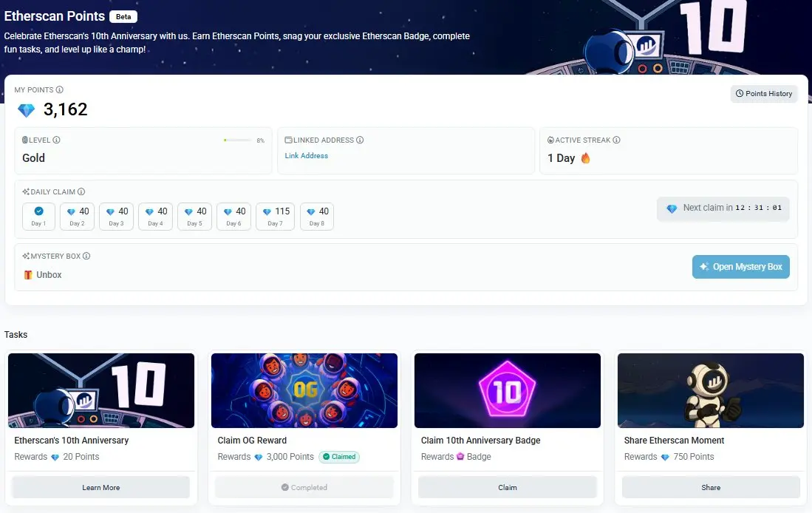Open the Etherscan's 10th Anniversary thumbnail
This screenshot has width=812, height=513.
pyautogui.click(x=101, y=391)
